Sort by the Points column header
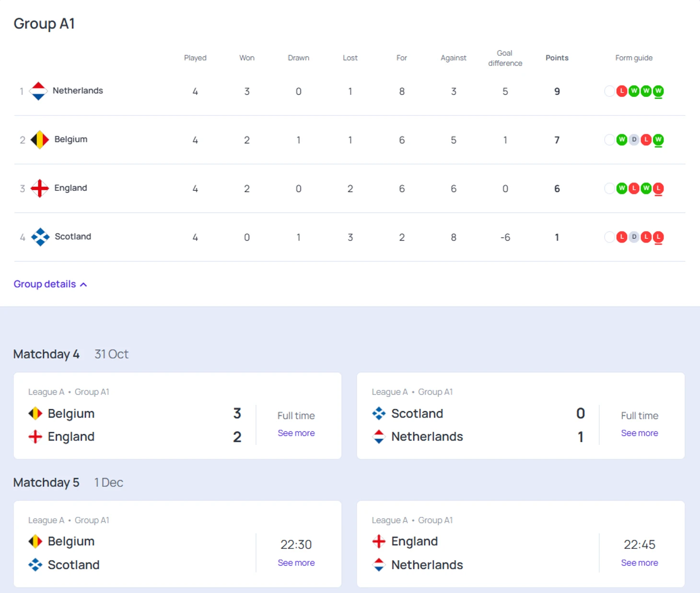The image size is (700, 593). (x=557, y=58)
